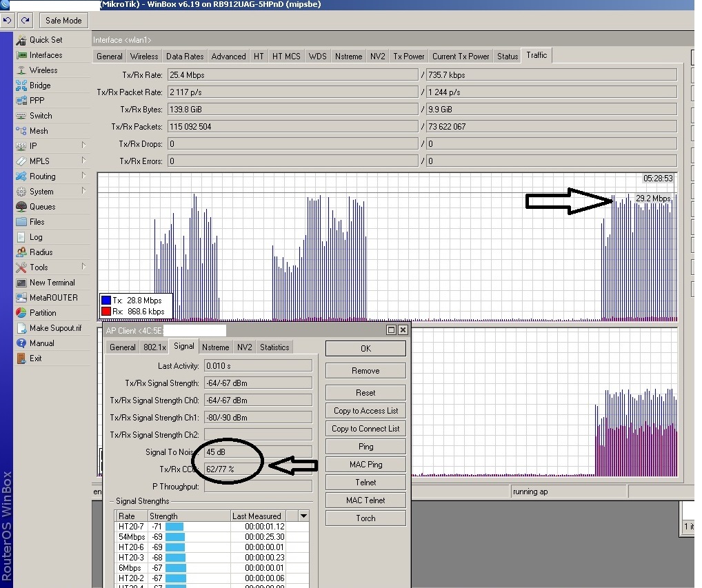Open AP Client Nstreme tab
This screenshot has height=588, width=702.
pos(215,347)
